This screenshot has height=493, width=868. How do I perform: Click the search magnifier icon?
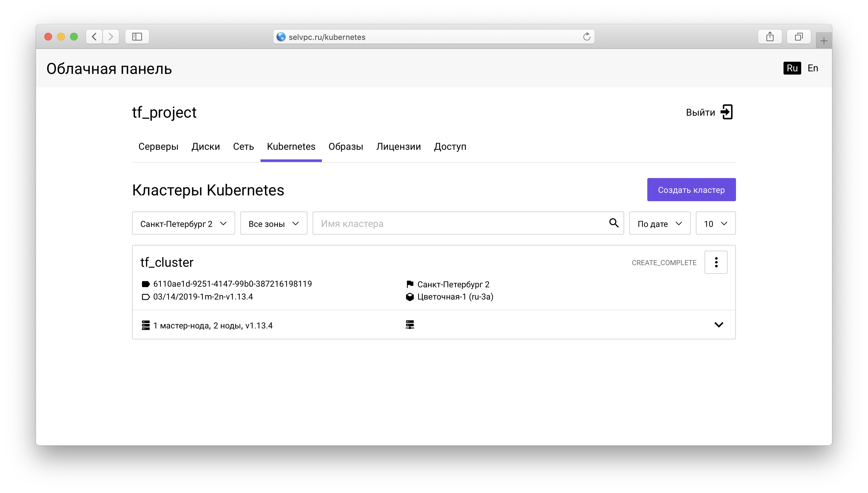coord(614,223)
